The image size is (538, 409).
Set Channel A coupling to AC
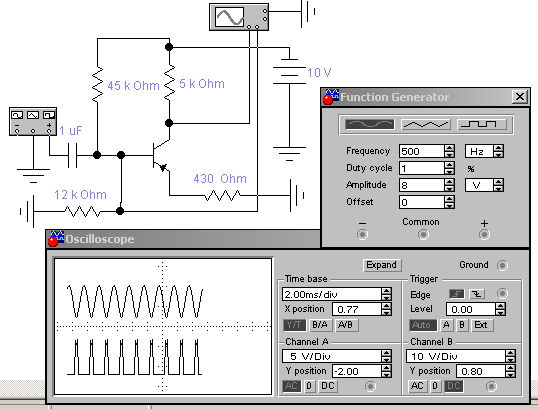point(291,386)
